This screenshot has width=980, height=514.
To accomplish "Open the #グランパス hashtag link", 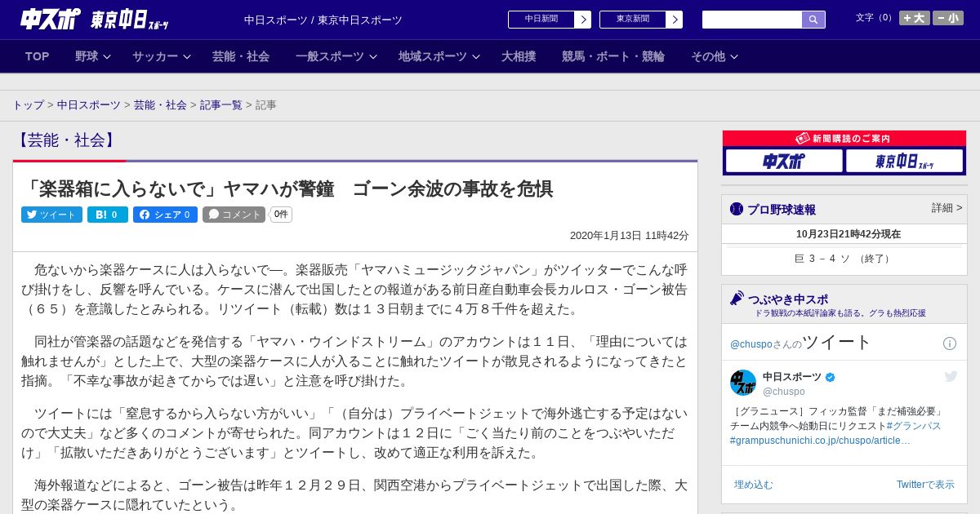I will click(x=914, y=426).
